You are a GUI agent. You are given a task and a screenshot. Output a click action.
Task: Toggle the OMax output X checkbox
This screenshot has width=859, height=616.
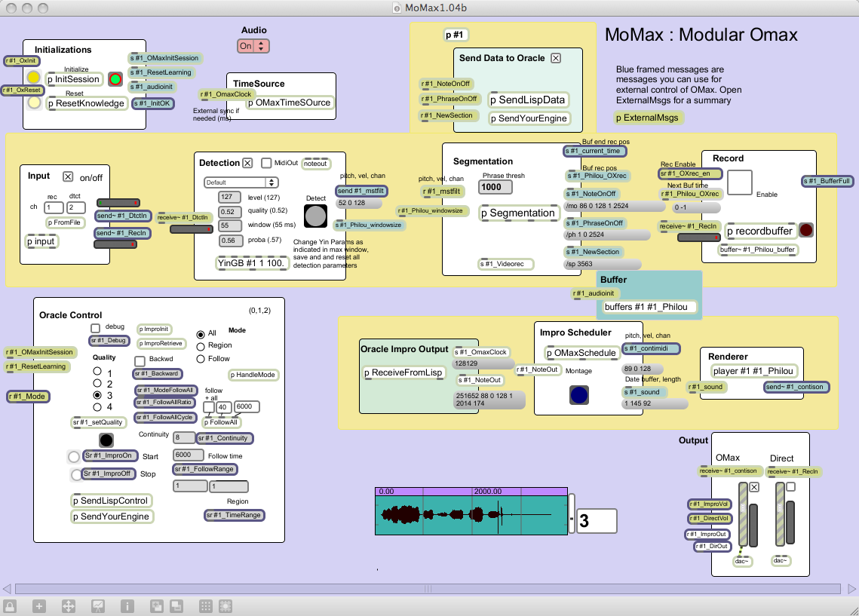pyautogui.click(x=754, y=487)
